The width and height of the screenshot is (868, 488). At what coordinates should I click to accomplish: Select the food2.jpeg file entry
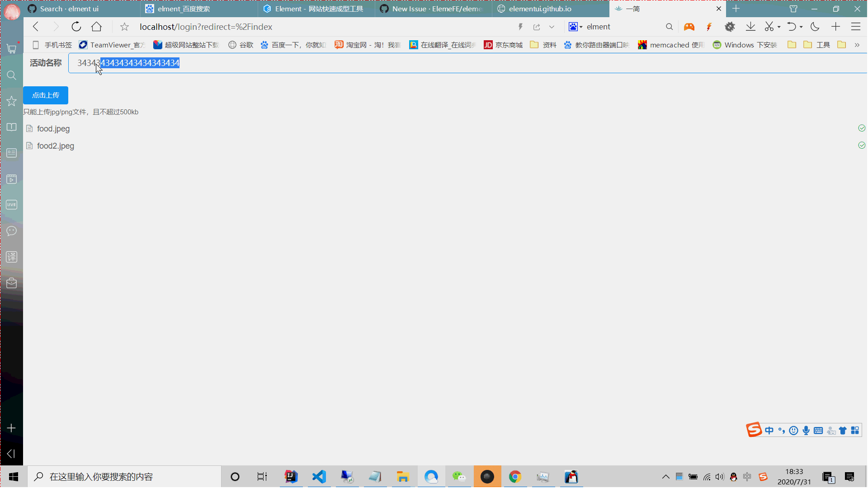coord(445,146)
